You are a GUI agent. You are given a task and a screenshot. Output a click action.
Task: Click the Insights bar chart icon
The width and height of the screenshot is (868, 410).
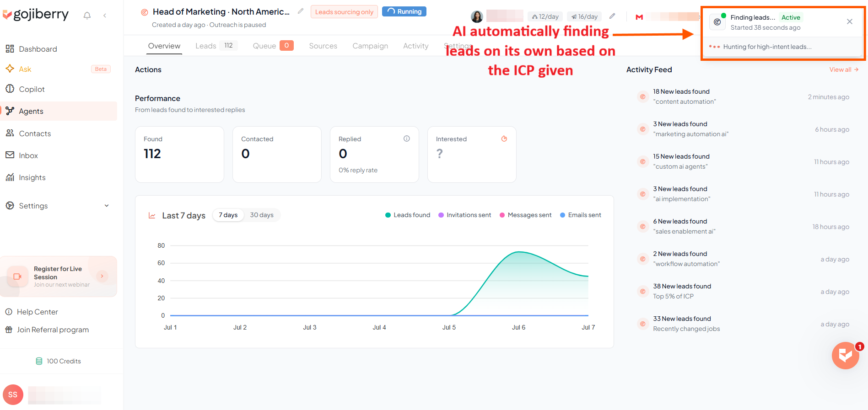coord(10,177)
